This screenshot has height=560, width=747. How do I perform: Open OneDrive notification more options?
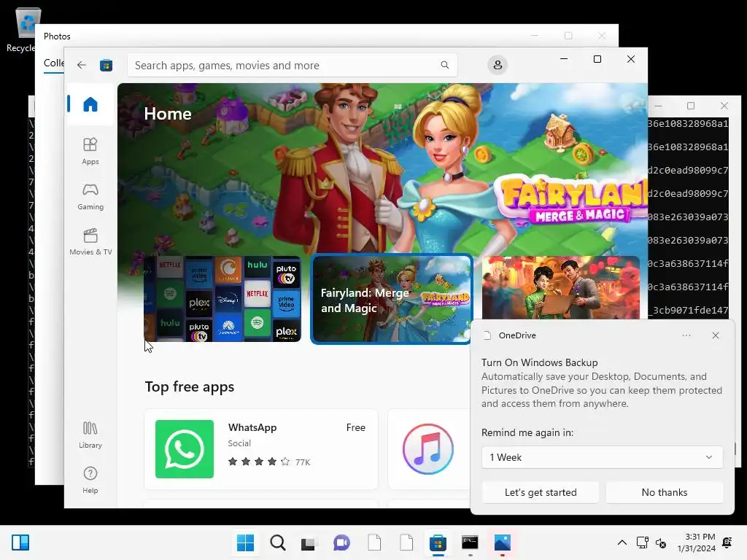click(686, 335)
